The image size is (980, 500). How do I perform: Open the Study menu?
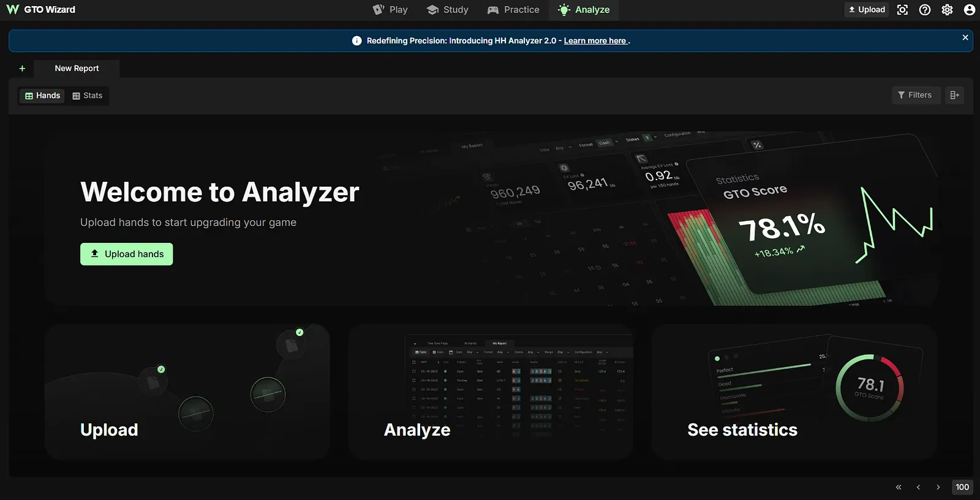(448, 10)
